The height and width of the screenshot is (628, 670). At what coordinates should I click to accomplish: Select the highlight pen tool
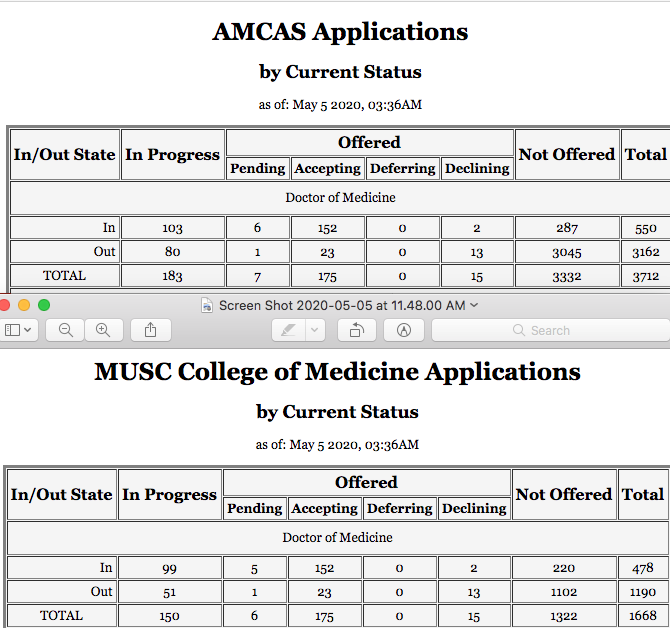point(288,330)
